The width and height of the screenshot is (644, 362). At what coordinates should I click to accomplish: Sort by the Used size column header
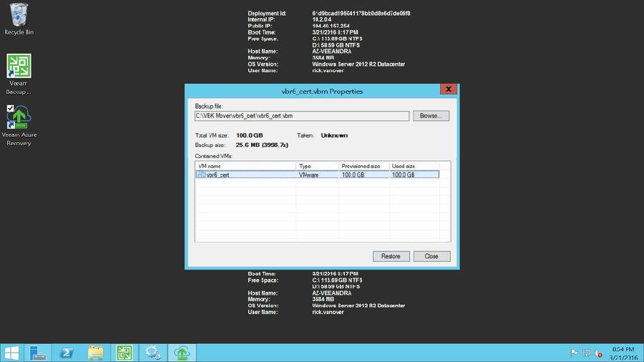pos(414,166)
